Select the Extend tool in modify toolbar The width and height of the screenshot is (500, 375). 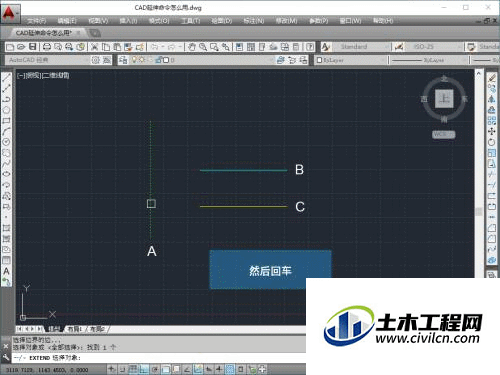point(492,185)
